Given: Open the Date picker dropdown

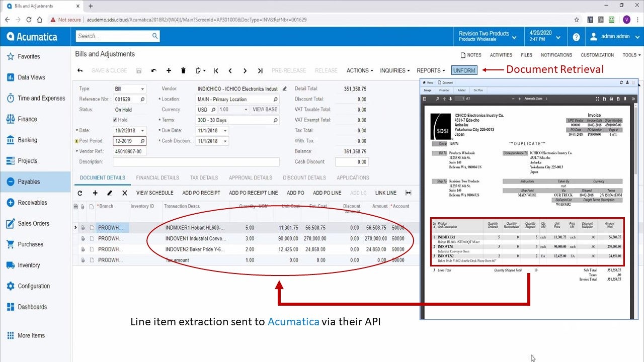Looking at the screenshot, I should [x=143, y=131].
